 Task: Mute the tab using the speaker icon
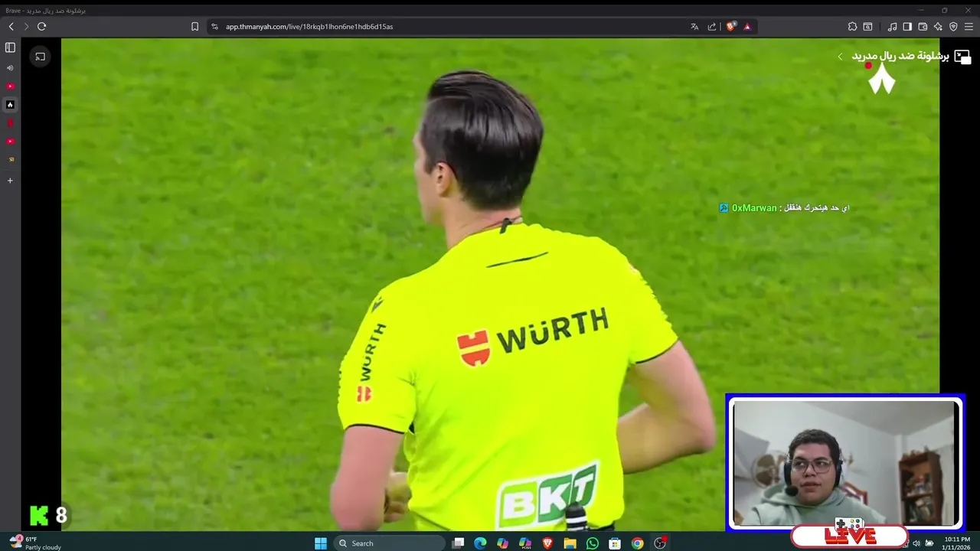10,67
